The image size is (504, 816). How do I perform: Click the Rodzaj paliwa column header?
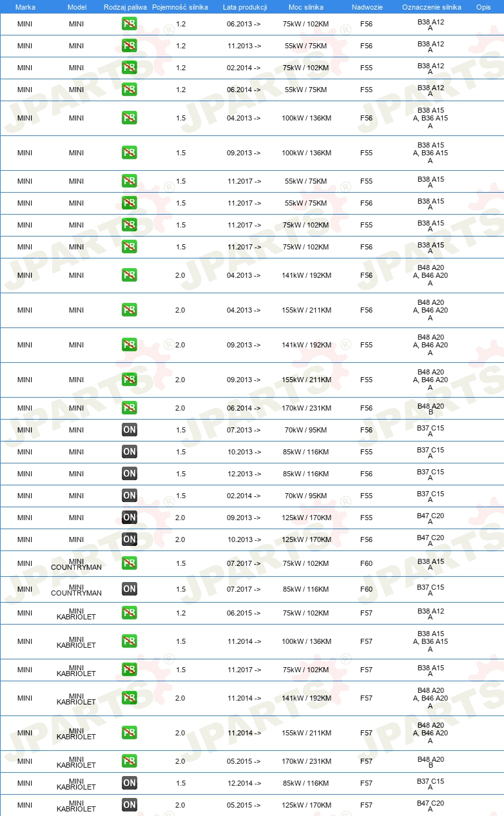pos(126,6)
